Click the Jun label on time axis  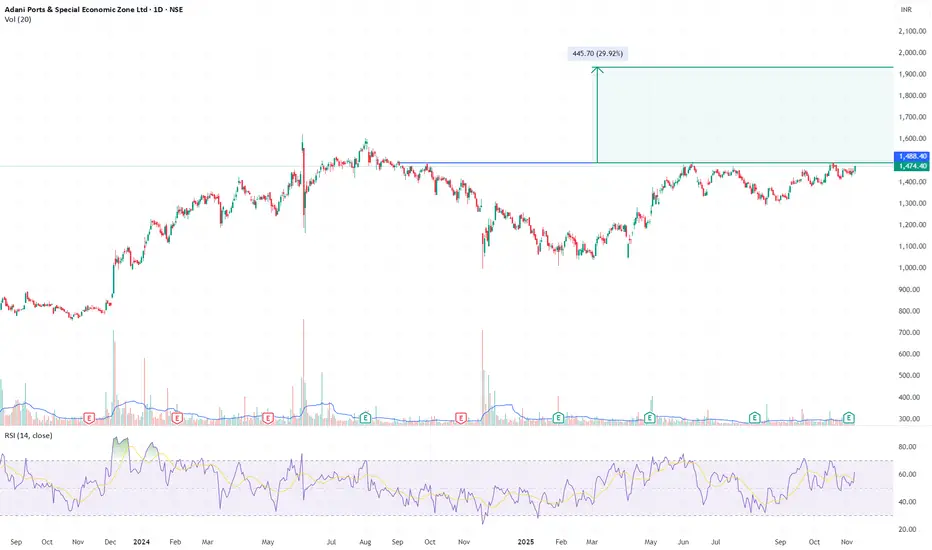(684, 542)
